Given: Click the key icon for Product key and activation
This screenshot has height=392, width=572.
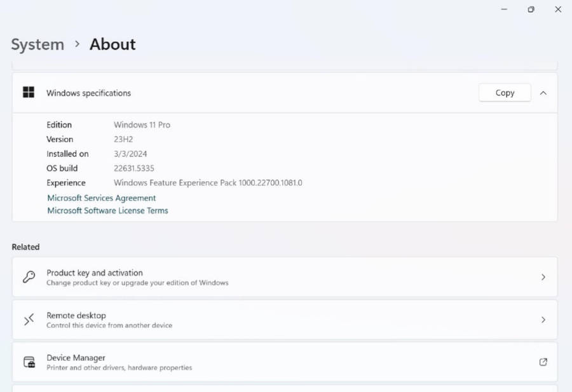Looking at the screenshot, I should coord(29,277).
